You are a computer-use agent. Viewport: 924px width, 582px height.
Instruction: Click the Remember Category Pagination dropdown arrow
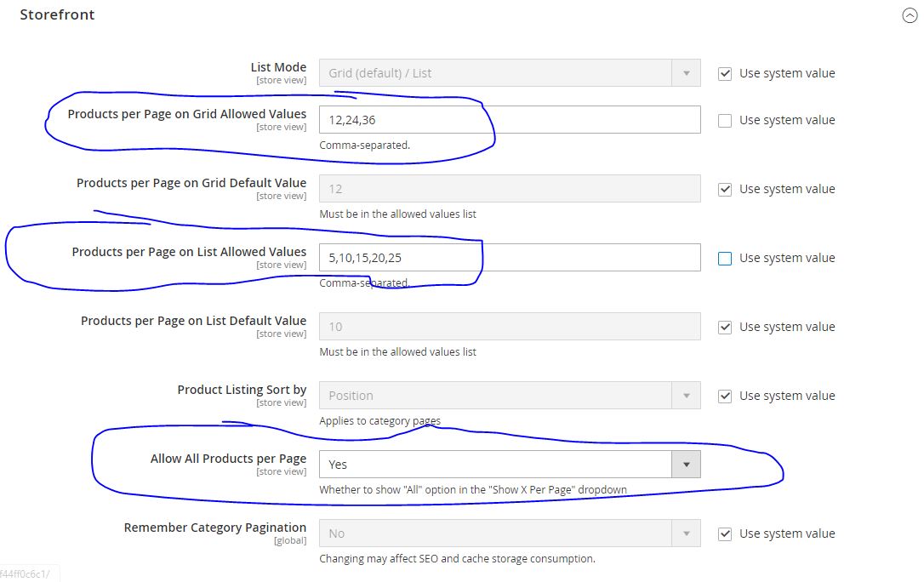point(686,533)
